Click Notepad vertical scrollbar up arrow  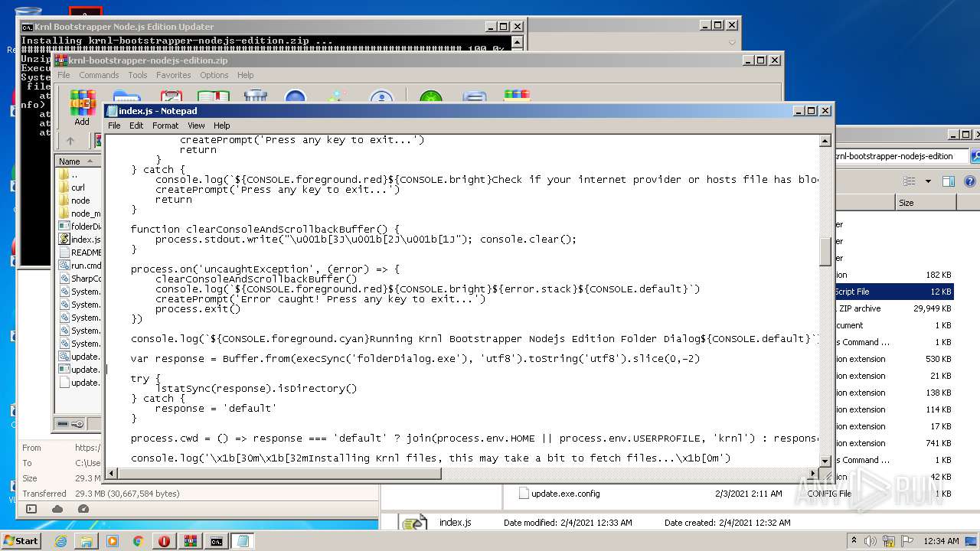825,141
